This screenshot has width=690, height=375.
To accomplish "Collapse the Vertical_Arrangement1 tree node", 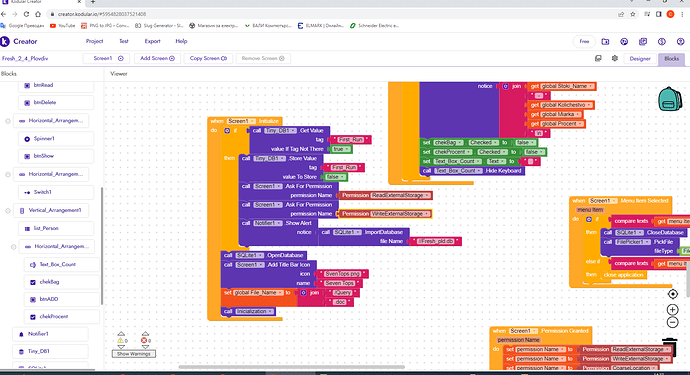I will [x=8, y=210].
